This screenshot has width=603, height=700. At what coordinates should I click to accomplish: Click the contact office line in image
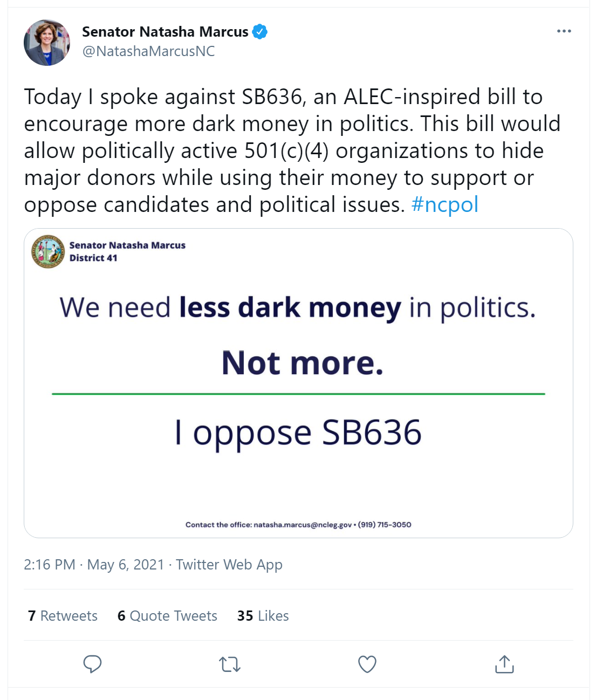pos(298,525)
